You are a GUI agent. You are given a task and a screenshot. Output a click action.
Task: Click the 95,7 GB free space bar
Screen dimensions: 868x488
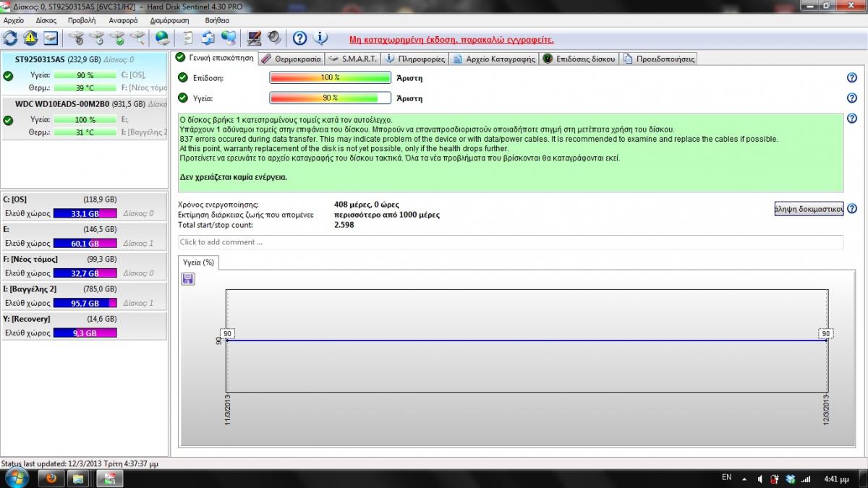tap(85, 303)
